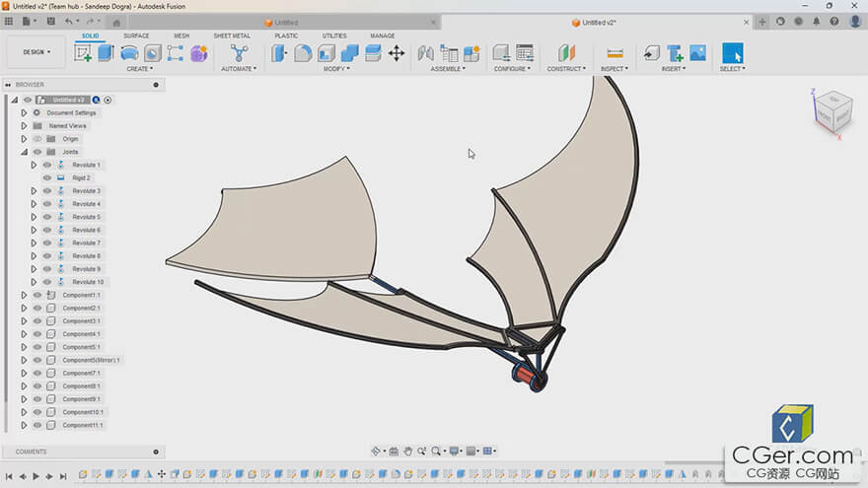The width and height of the screenshot is (868, 488).
Task: Open the Help question mark icon
Action: click(x=834, y=22)
